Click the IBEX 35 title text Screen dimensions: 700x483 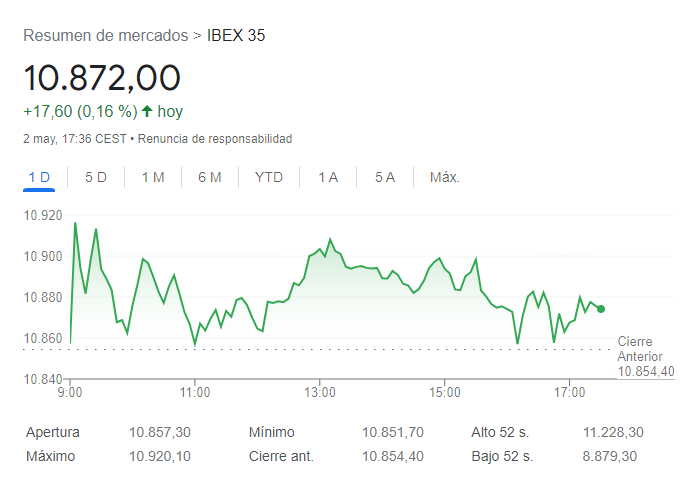coord(236,36)
